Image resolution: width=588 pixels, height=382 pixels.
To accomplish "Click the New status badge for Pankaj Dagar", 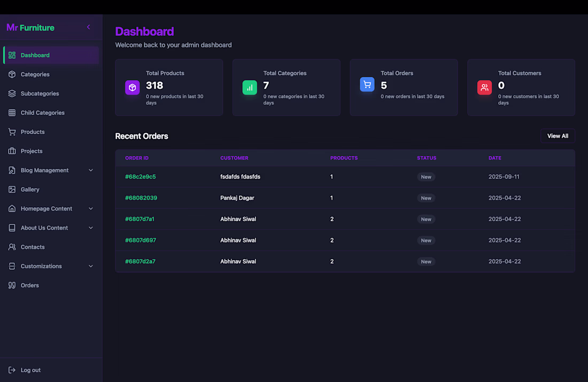I will 426,198.
